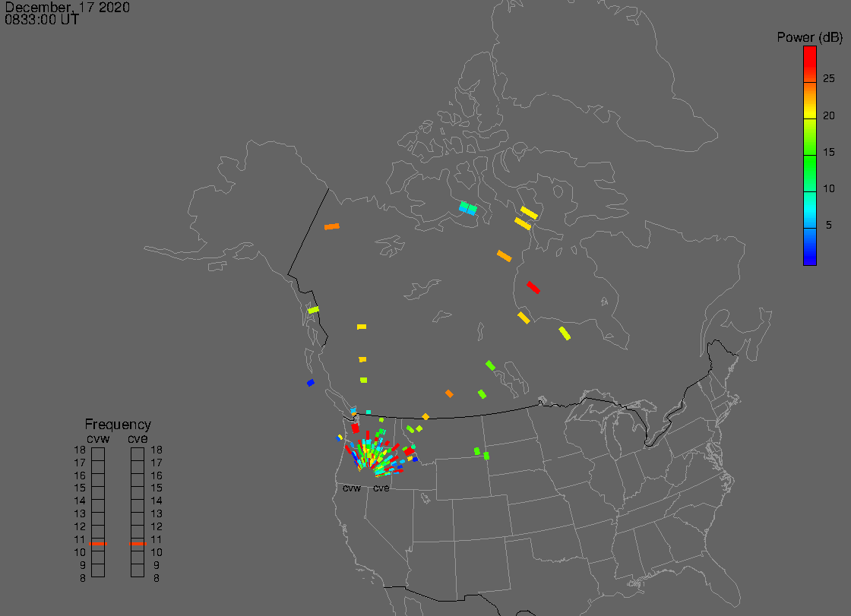Click the orange echo near the Alaska-Yukon border
851x616 pixels.
click(331, 226)
